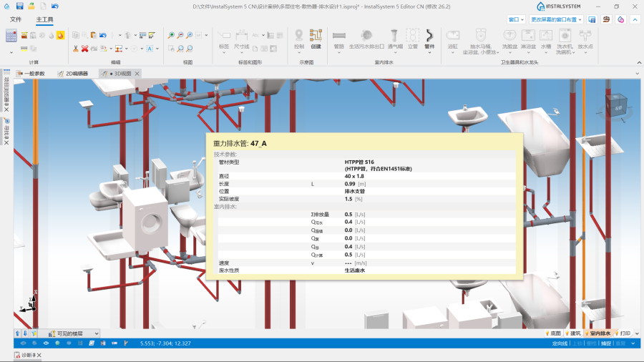Click the save icon in the title bar
Viewport: 644px width, 362px height.
coord(19,6)
